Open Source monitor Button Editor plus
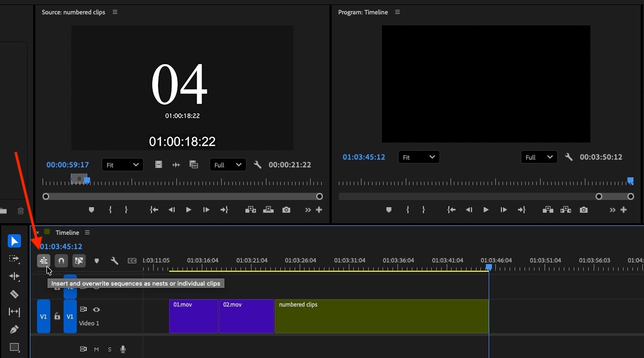Image resolution: width=644 pixels, height=358 pixels. coord(319,210)
